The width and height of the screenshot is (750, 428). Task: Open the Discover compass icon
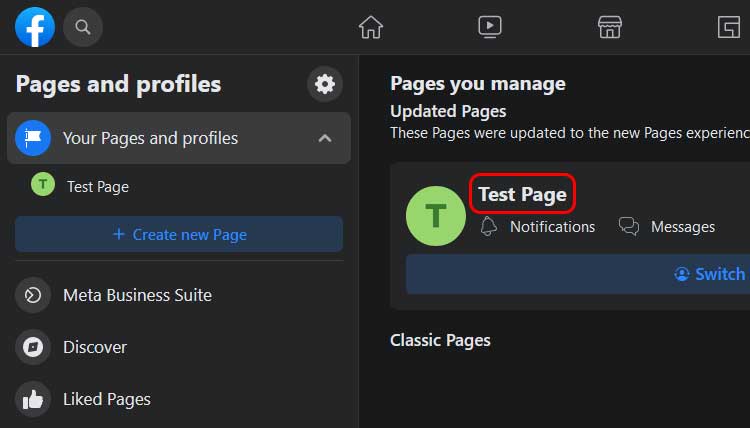click(x=33, y=347)
